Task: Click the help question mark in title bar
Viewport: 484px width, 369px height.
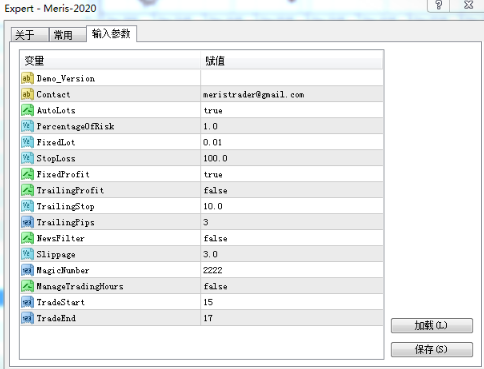Action: click(x=439, y=5)
